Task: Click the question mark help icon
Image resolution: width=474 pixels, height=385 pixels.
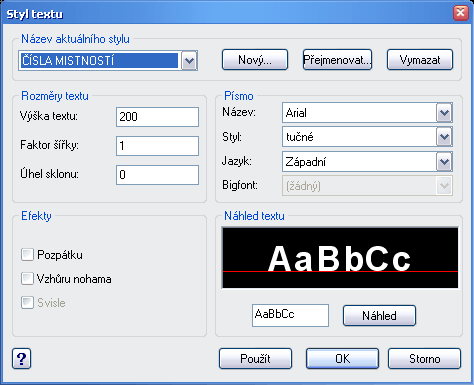Action: tap(22, 359)
